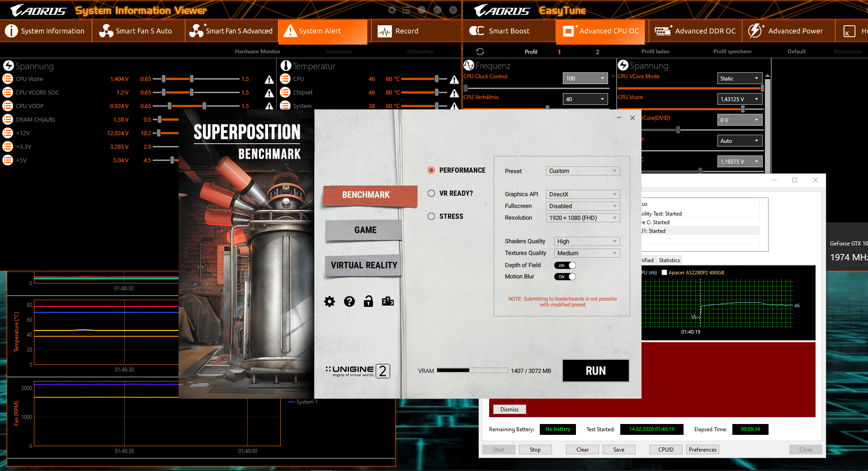This screenshot has height=471, width=868.
Task: Click the Chipset temperature alert triangle icon
Action: pyautogui.click(x=454, y=93)
